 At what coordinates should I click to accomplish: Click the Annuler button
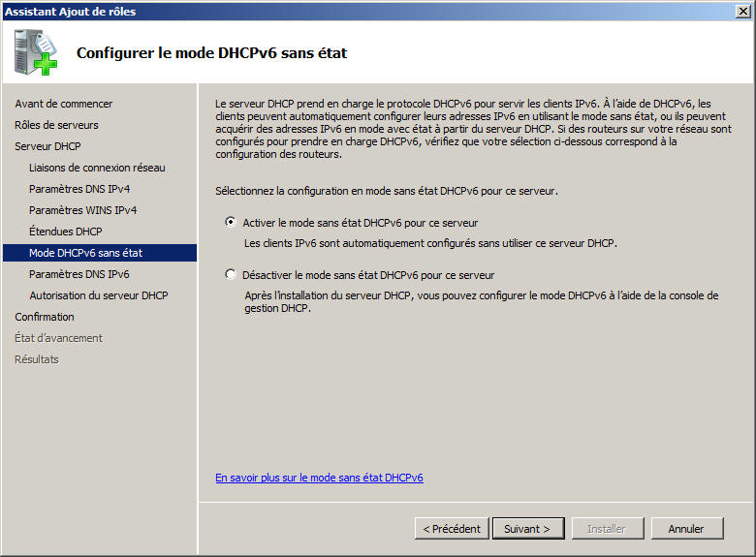click(x=686, y=529)
